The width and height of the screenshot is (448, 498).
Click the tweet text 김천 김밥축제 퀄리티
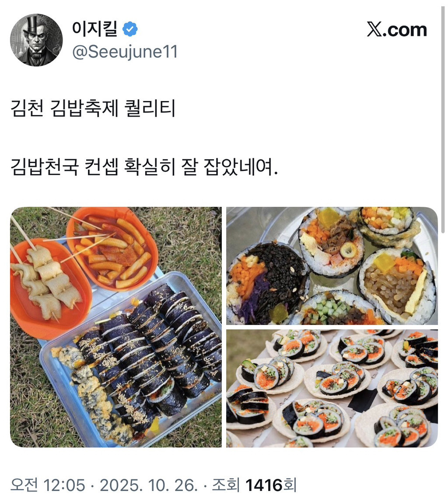[x=93, y=108]
